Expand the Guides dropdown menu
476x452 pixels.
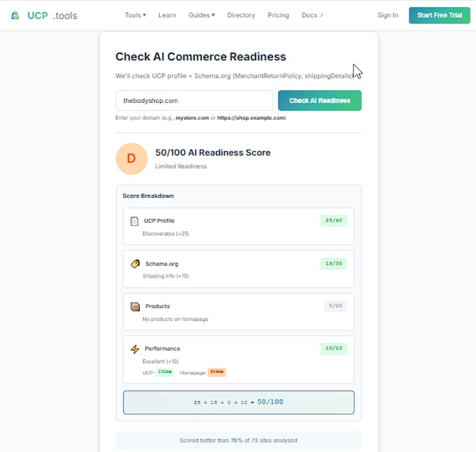click(201, 15)
